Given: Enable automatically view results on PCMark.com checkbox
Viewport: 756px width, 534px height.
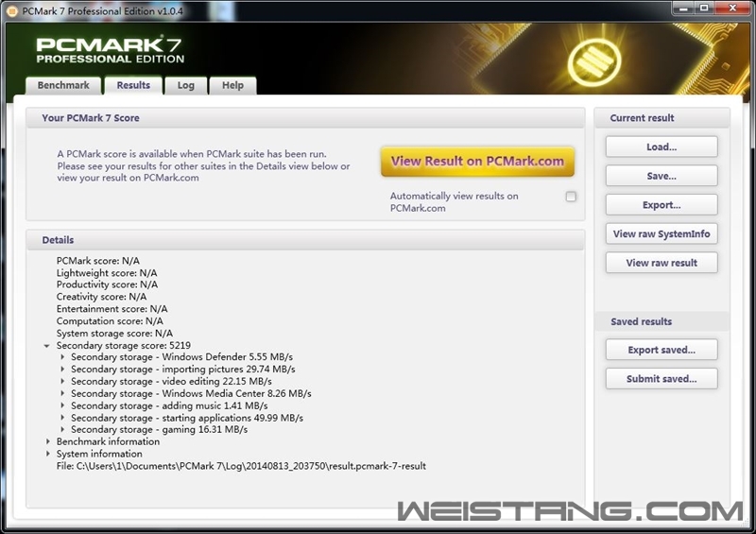Looking at the screenshot, I should [x=571, y=197].
